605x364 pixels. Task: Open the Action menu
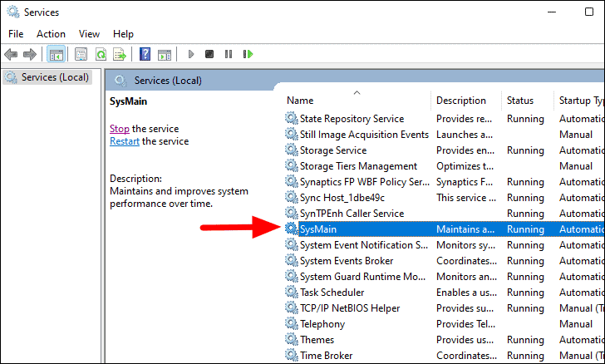point(51,34)
